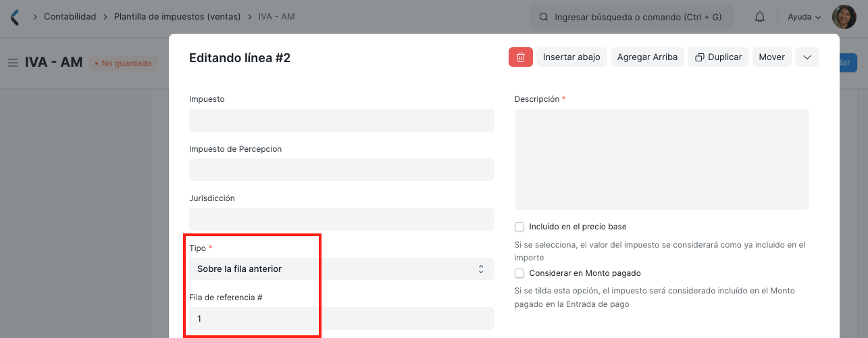
Task: Go to Plantilla de impuestos (ventas) breadcrumb
Action: pyautogui.click(x=177, y=17)
